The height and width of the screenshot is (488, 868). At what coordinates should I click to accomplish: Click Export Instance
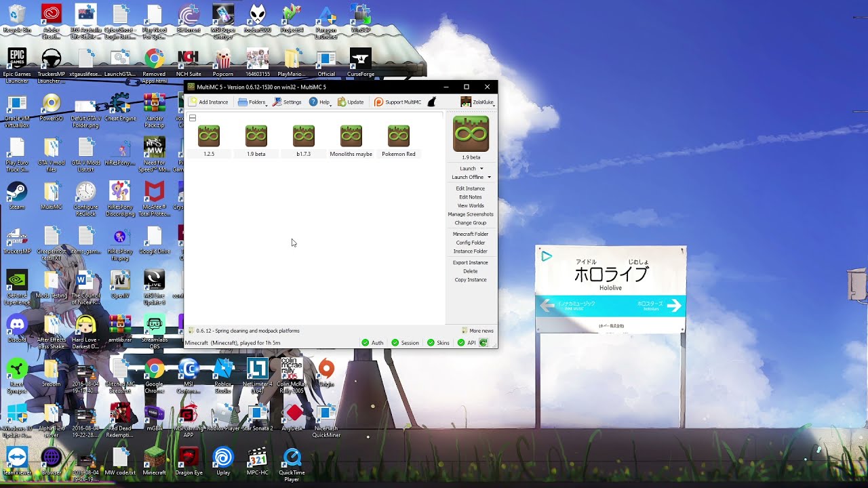(x=471, y=262)
